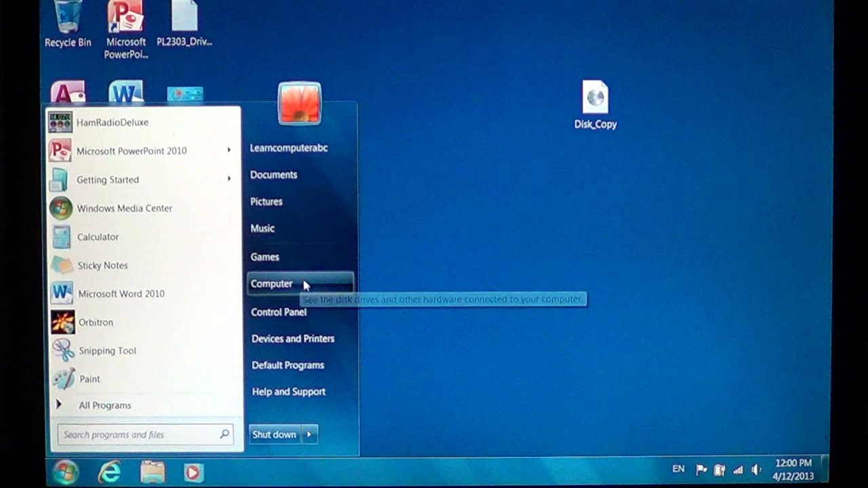The height and width of the screenshot is (488, 868).
Task: Expand Getting Started submenu arrow
Action: [229, 179]
